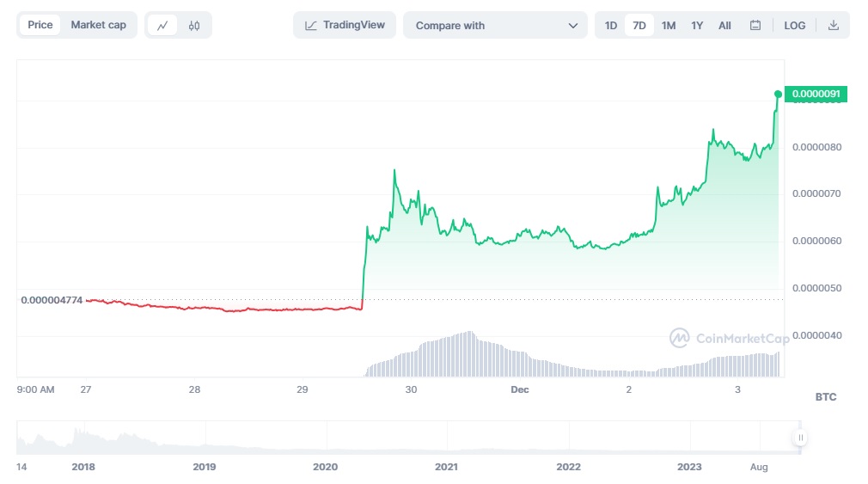The height and width of the screenshot is (484, 868).
Task: Select the 7D timeframe tab
Action: click(x=639, y=26)
